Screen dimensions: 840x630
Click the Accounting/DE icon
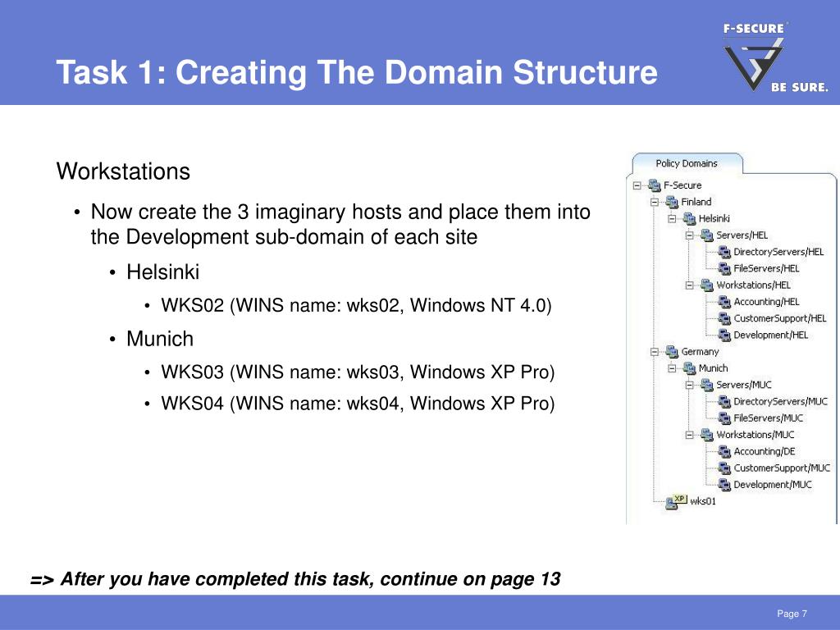pos(724,452)
